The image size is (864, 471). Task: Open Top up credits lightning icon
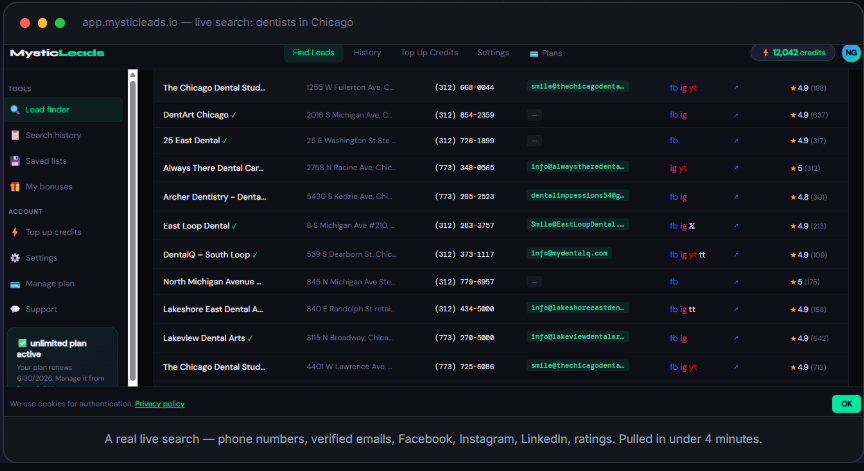point(15,232)
